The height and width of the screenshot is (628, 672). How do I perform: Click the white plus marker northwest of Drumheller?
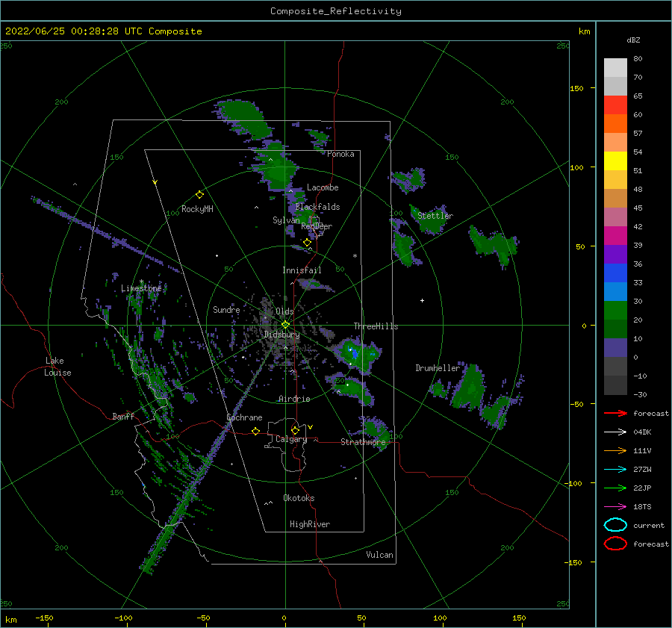point(422,300)
